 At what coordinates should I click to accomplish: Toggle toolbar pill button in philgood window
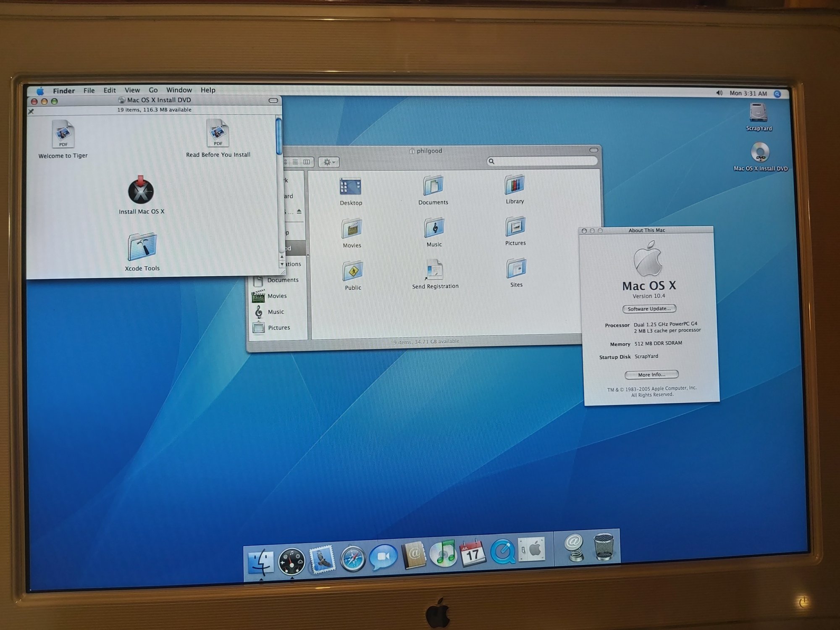pos(593,150)
